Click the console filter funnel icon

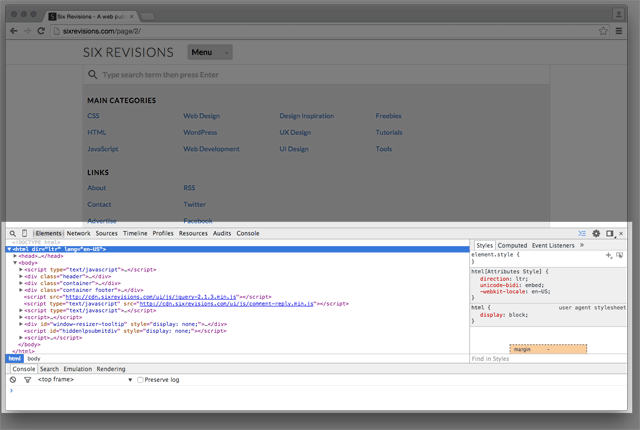point(27,380)
